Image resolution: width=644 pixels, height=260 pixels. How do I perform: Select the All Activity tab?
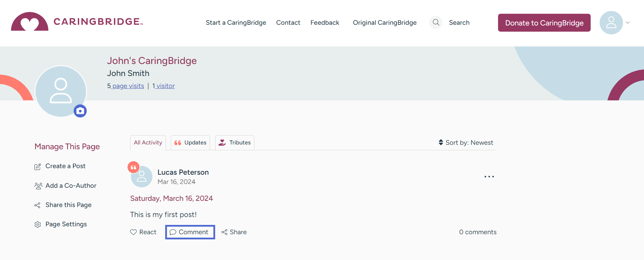(x=148, y=142)
